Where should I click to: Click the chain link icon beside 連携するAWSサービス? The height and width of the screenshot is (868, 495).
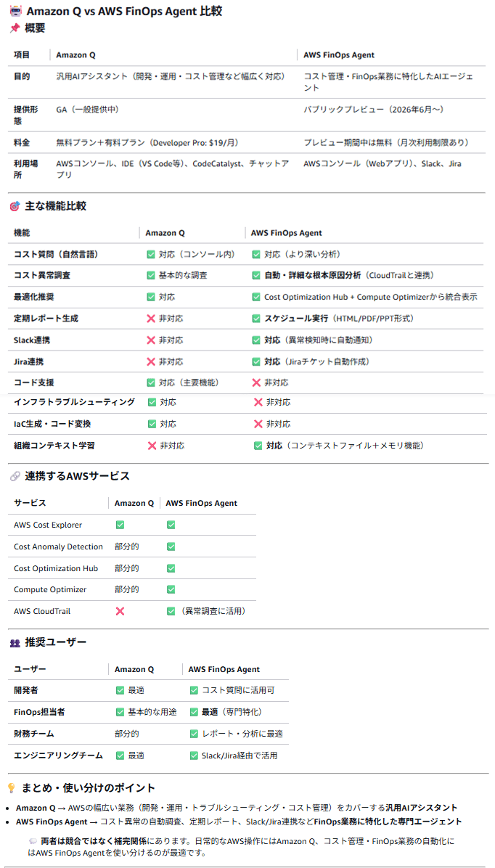[15, 477]
